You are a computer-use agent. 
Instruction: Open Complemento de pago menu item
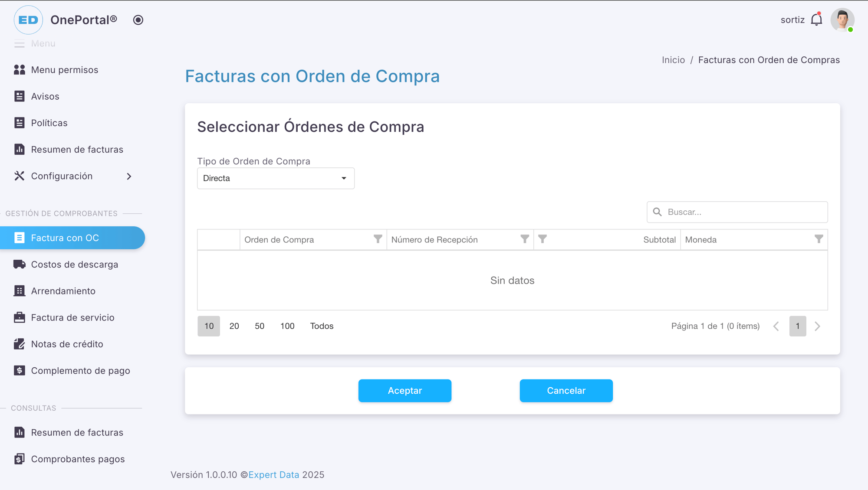pos(80,371)
